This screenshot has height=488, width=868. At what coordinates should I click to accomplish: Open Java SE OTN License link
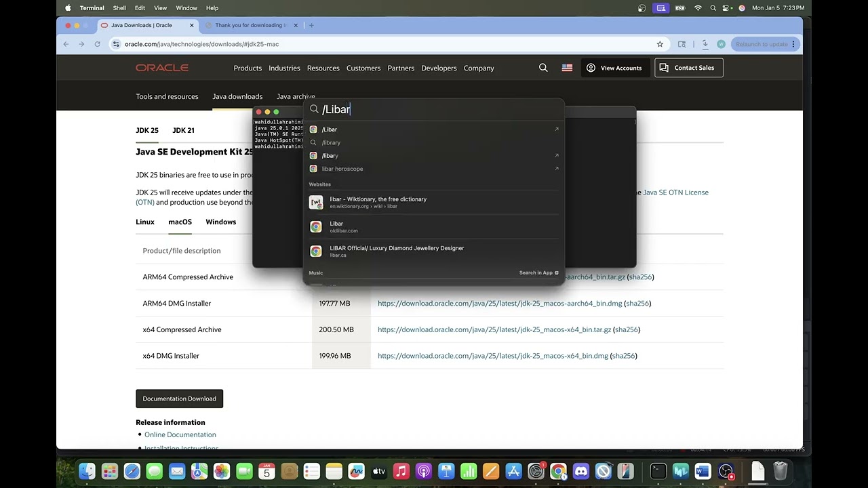click(675, 192)
